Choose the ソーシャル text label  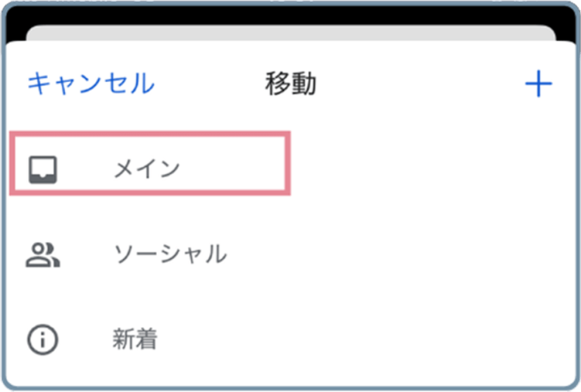(x=170, y=255)
